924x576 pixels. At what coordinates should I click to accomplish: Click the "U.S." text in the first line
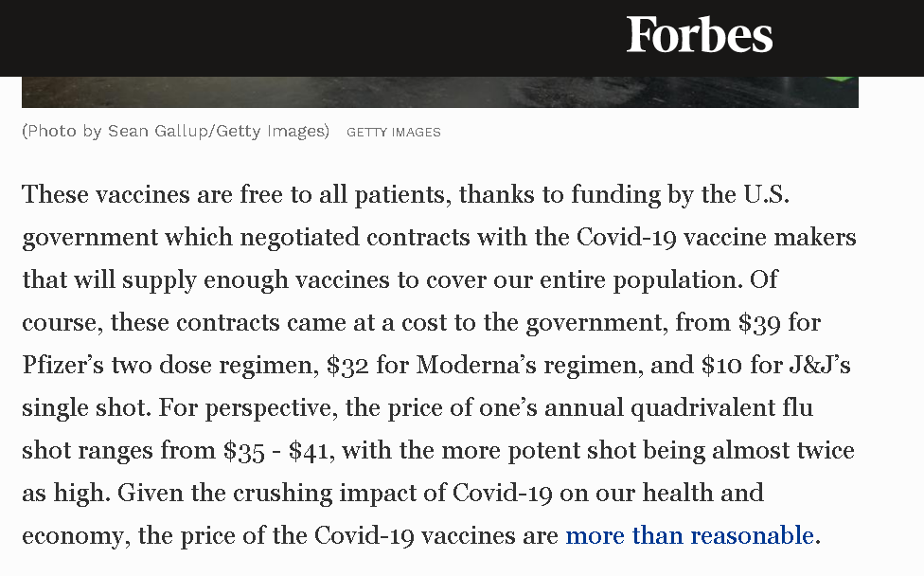tap(766, 194)
